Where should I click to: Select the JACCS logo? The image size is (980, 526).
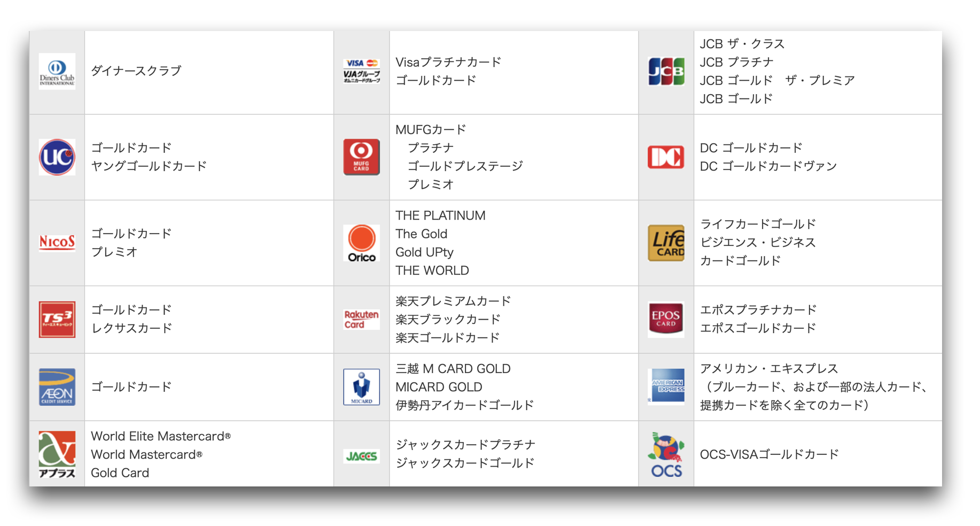(362, 456)
